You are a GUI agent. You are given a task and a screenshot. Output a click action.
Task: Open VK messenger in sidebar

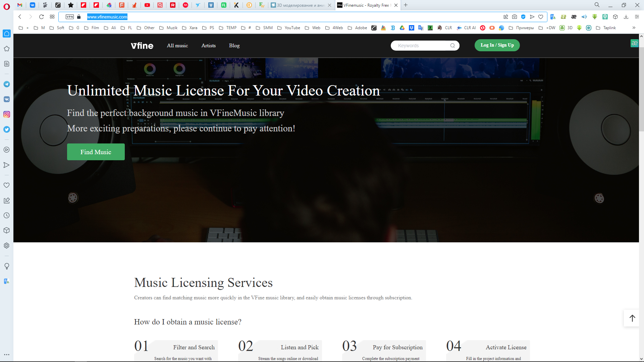[7, 99]
